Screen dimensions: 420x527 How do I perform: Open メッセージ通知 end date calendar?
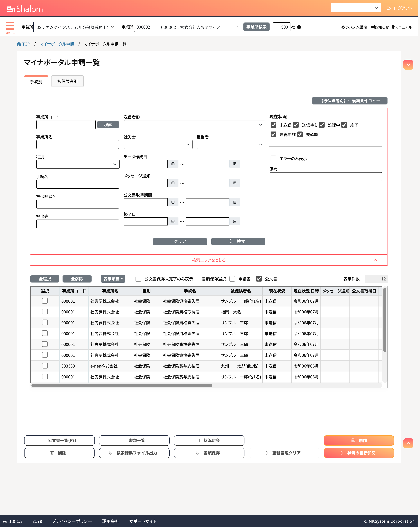(x=235, y=183)
